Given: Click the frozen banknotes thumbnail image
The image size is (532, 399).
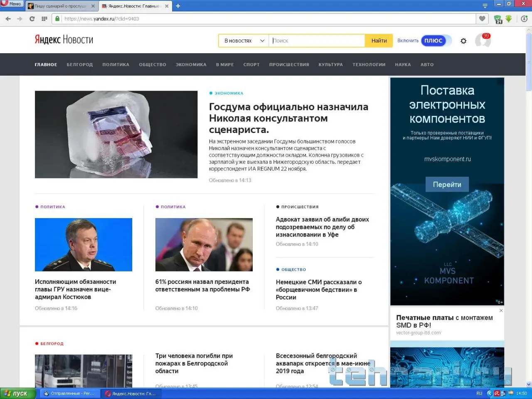Looking at the screenshot, I should coord(116,134).
